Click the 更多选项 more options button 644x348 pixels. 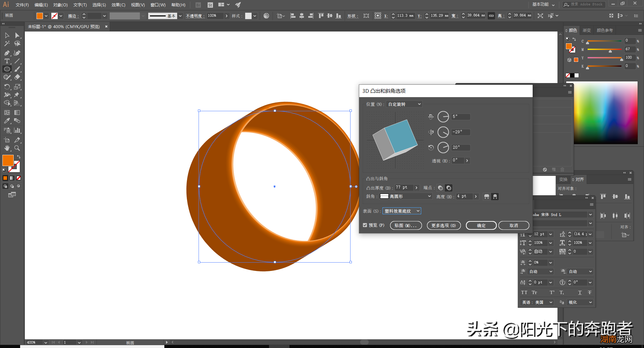click(x=443, y=226)
